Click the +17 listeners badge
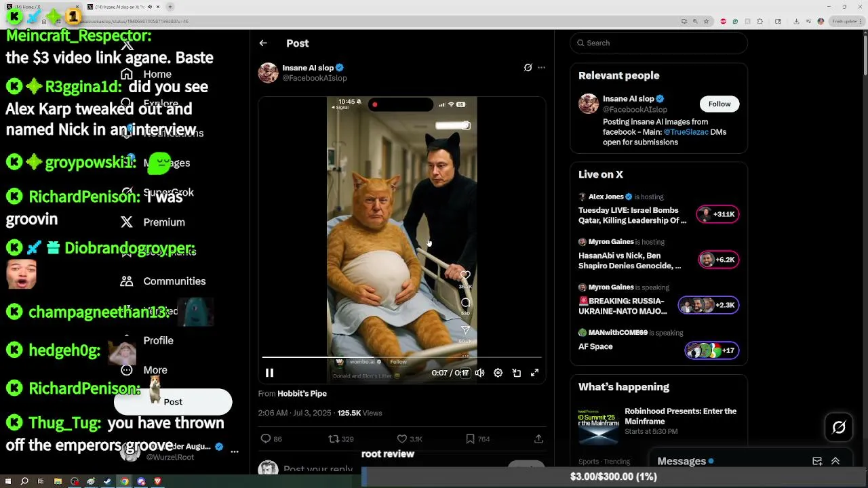The width and height of the screenshot is (868, 488). (712, 350)
